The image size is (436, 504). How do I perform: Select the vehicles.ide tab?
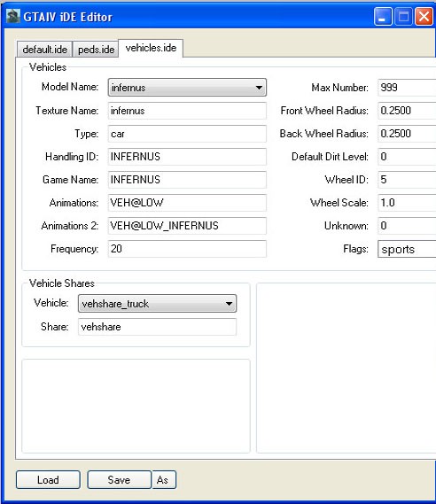[x=151, y=48]
